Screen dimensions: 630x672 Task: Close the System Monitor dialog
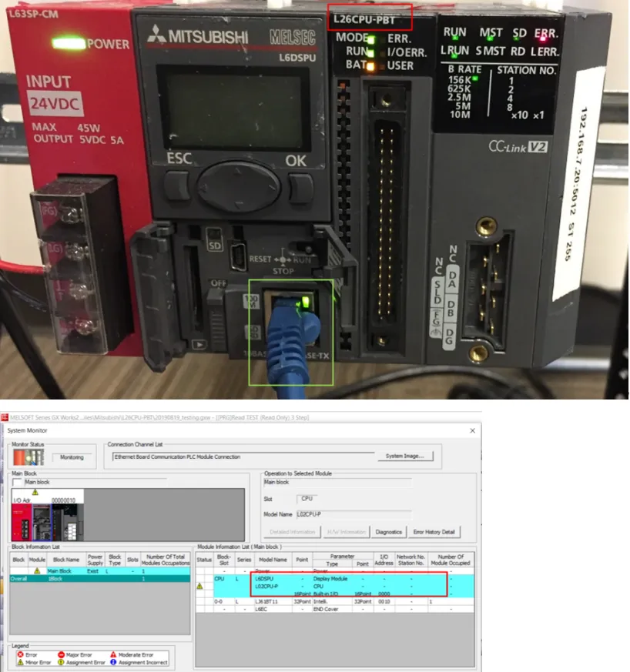pyautogui.click(x=472, y=430)
